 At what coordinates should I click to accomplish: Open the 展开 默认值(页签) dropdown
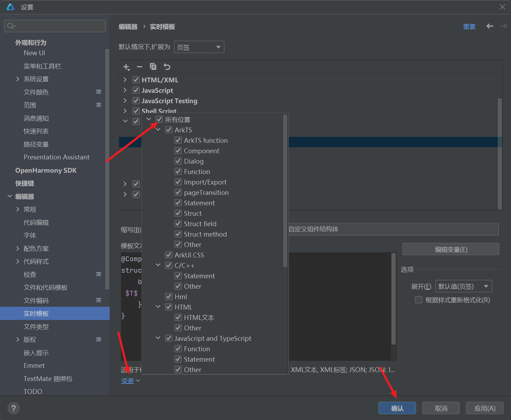(463, 286)
